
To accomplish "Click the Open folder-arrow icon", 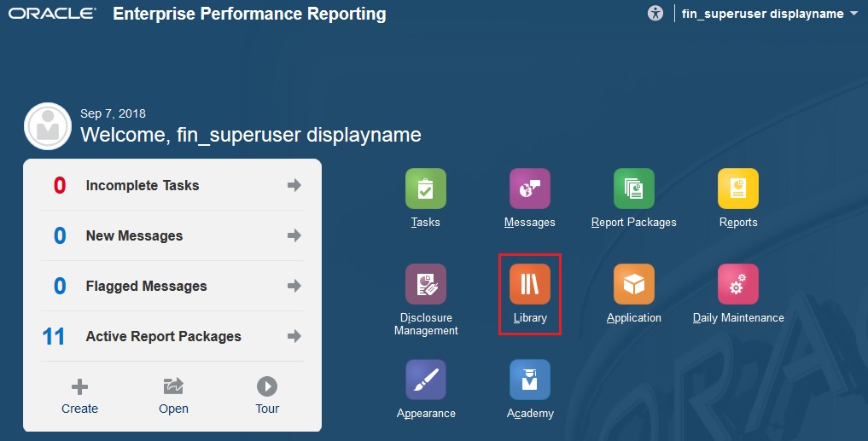I will coord(173,386).
